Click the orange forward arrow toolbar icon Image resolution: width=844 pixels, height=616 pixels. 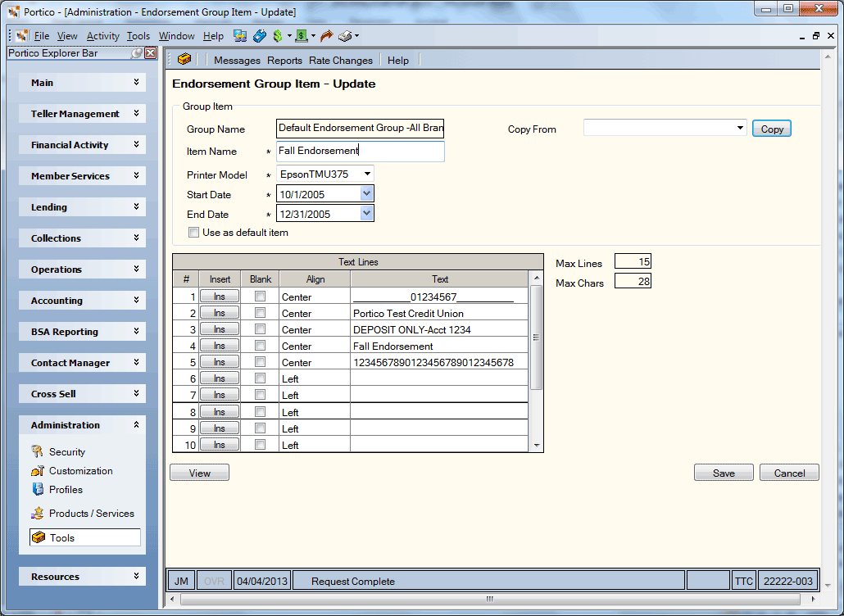click(326, 36)
